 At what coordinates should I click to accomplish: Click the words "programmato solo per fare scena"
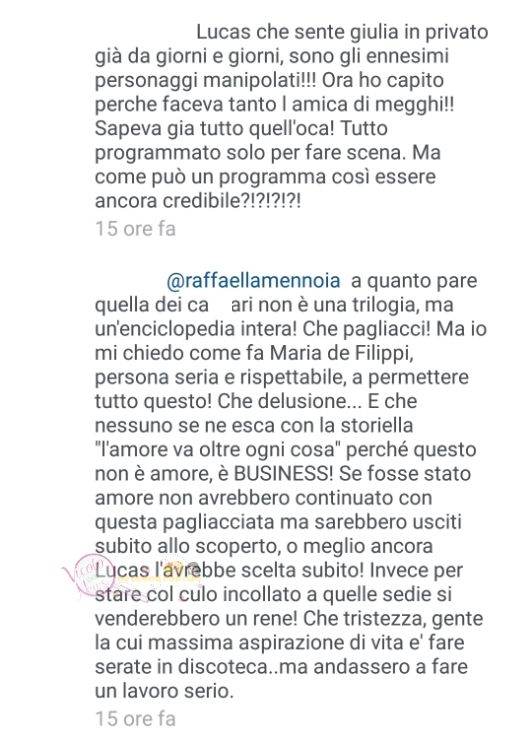tap(251, 153)
